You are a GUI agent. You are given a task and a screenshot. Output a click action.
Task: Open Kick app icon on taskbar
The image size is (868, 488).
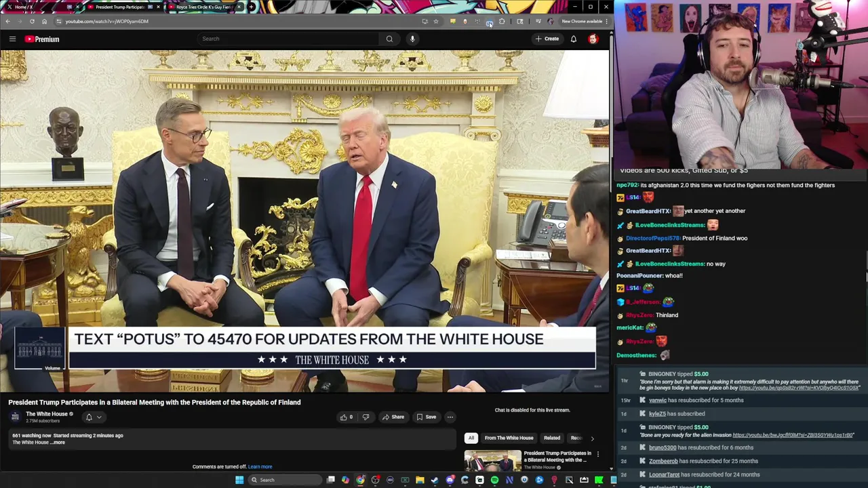point(598,480)
